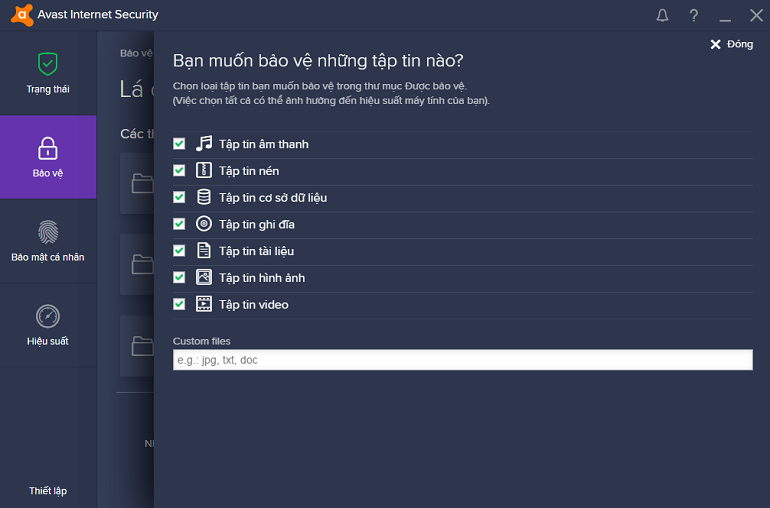Go to the Hiệu suất section
Screen dimensions: 770x508
(x=48, y=325)
